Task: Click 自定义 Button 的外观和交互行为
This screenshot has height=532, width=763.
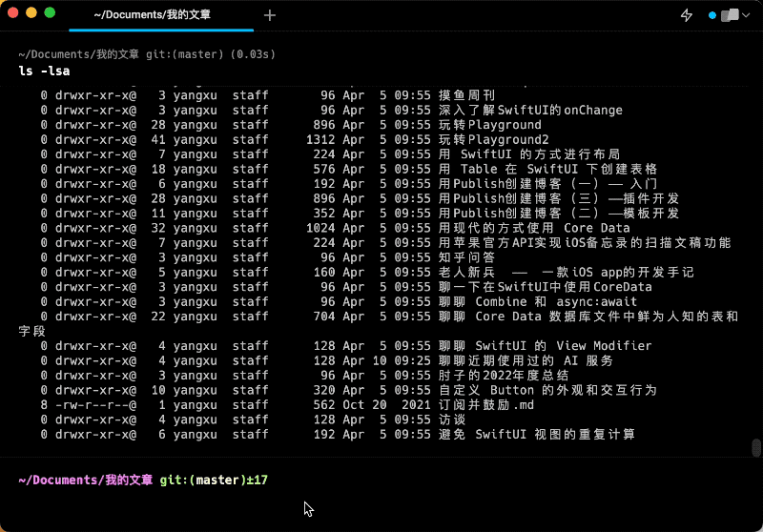Action: [547, 390]
